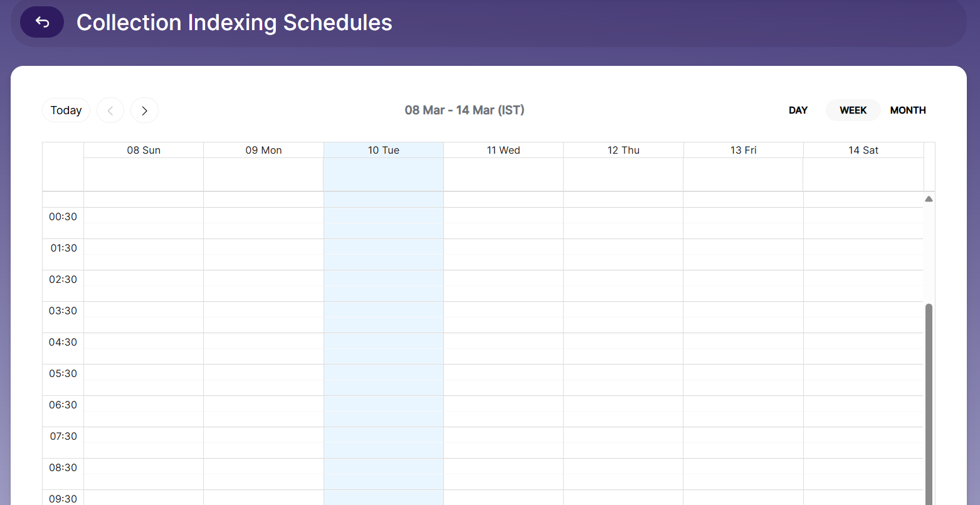Click the 04:30 time label

pyautogui.click(x=63, y=343)
